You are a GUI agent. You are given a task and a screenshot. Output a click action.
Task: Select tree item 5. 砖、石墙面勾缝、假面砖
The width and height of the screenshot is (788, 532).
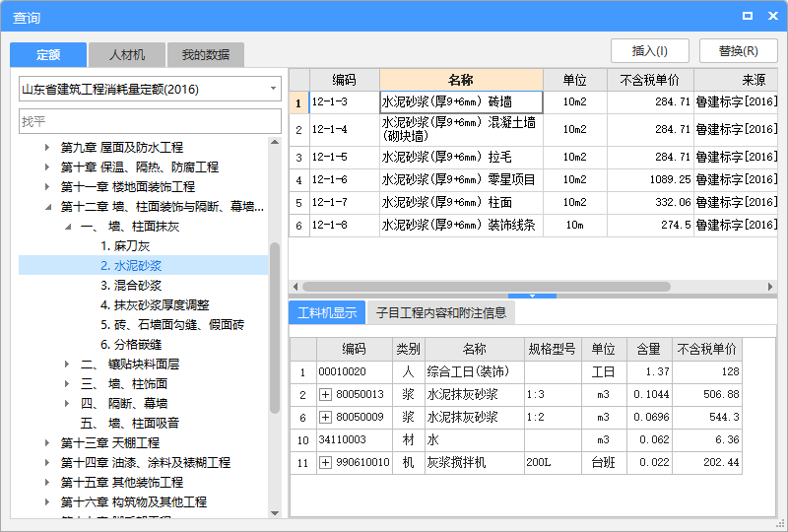[x=172, y=325]
